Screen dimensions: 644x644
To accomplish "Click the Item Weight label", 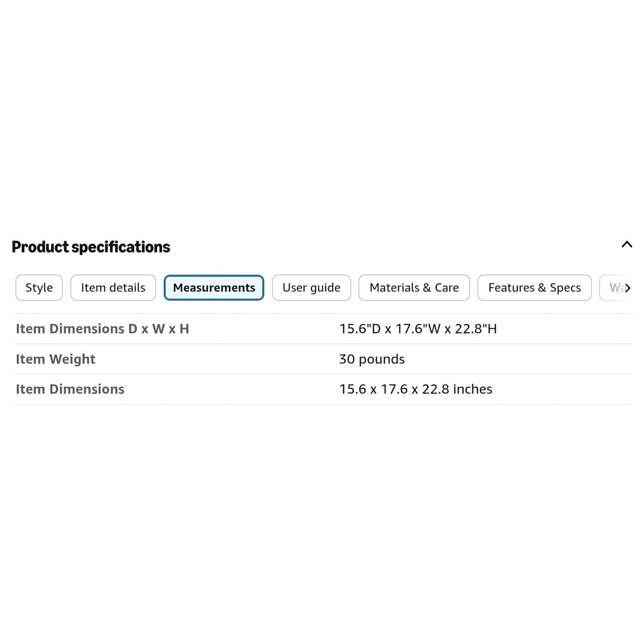I will 56,359.
